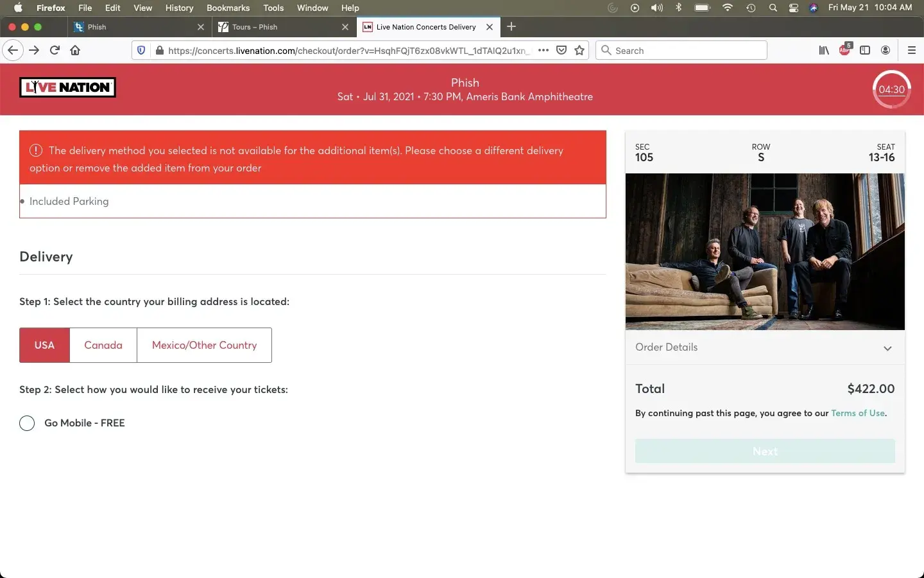The image size is (924, 578).
Task: Open the Firefox hamburger menu
Action: (x=911, y=50)
